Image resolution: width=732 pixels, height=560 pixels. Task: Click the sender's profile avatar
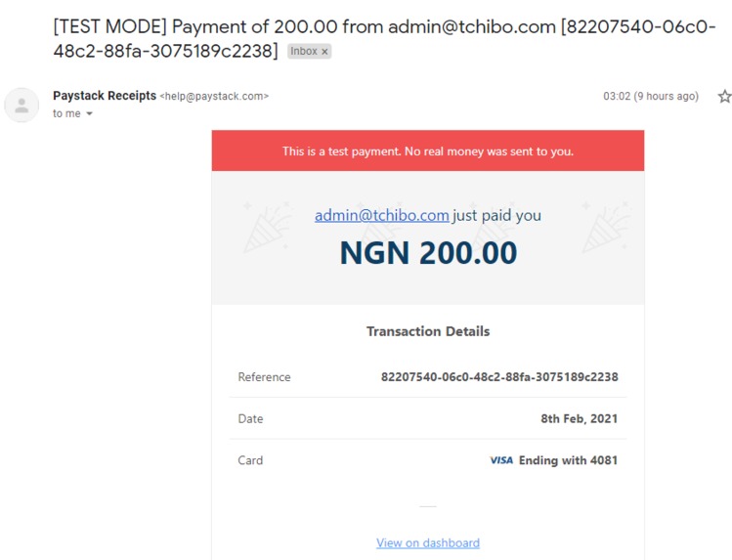22,105
